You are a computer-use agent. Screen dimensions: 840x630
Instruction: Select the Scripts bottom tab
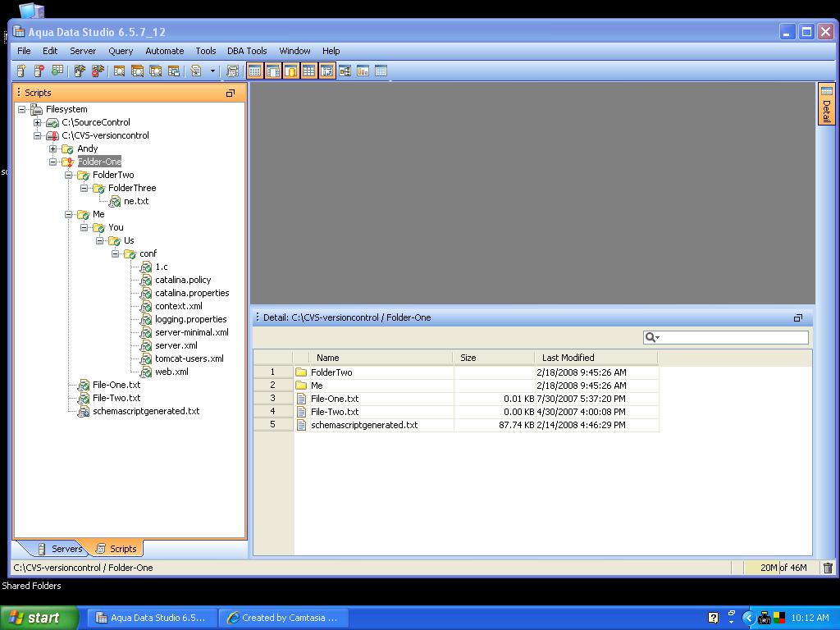point(116,549)
